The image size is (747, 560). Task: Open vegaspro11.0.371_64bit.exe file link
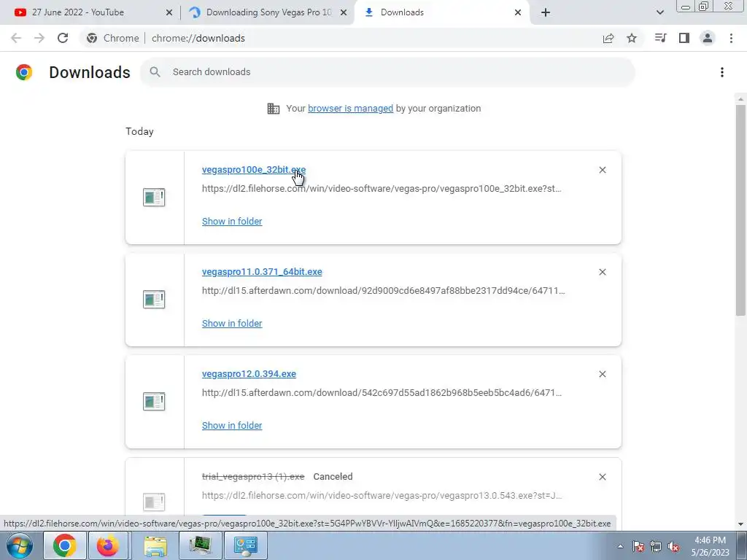[262, 272]
